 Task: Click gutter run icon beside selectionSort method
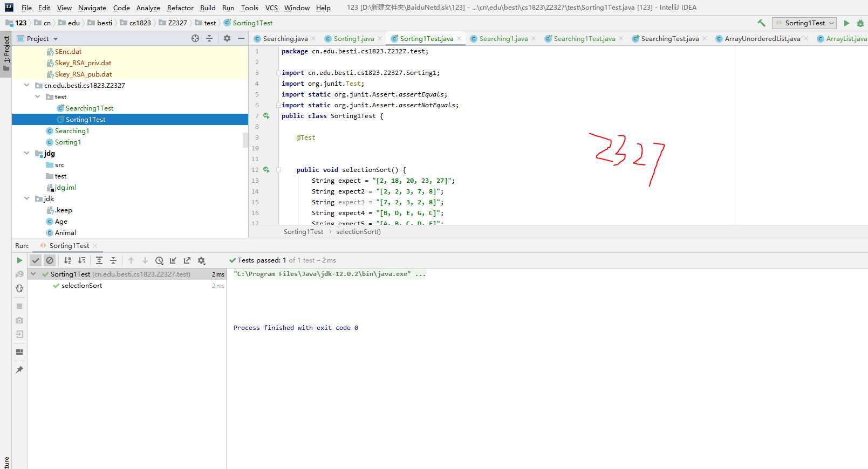pos(266,170)
